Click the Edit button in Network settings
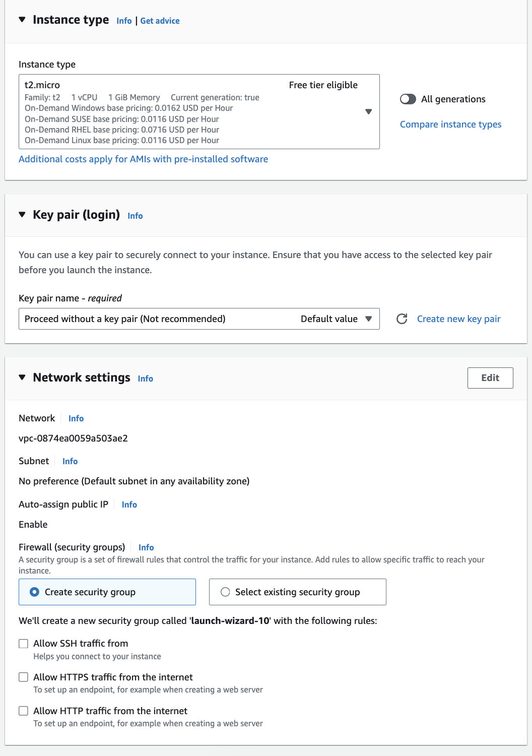 490,378
